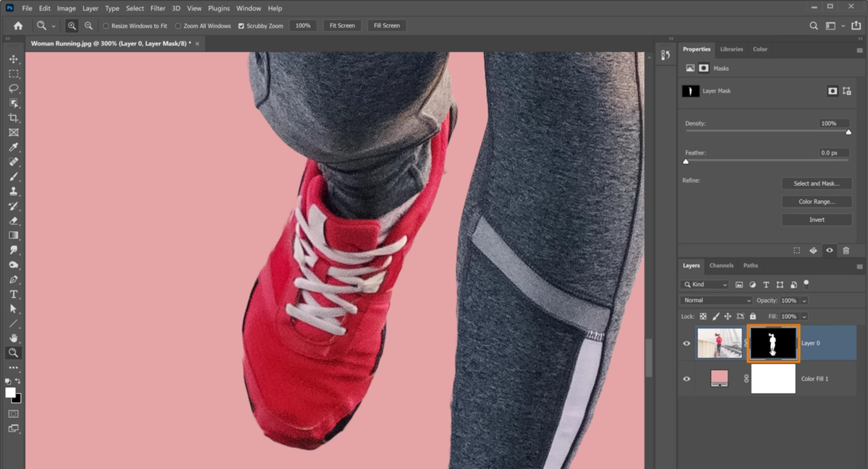Select the Clone Stamp tool
The width and height of the screenshot is (868, 469).
point(12,191)
